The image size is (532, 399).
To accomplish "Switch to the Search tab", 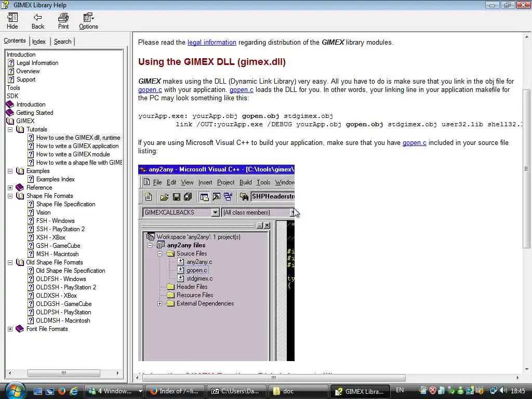I will [x=63, y=42].
